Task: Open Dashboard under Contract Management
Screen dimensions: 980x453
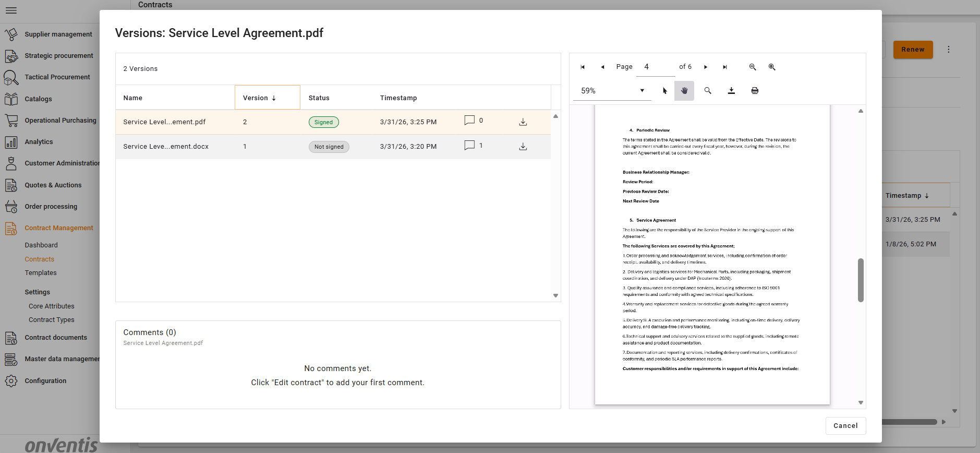Action: pyautogui.click(x=41, y=245)
